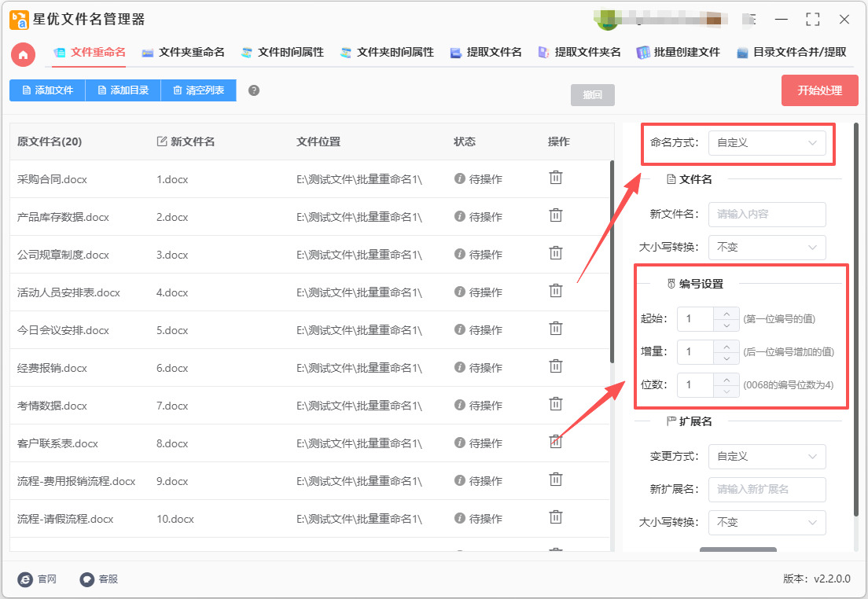Increase the 起始 value with up arrow
This screenshot has height=599, width=868.
pyautogui.click(x=726, y=314)
